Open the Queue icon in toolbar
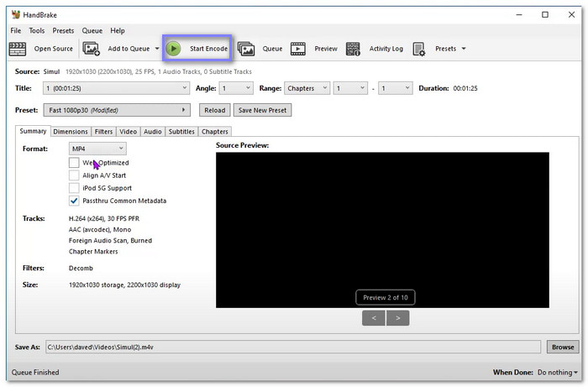The image size is (588, 387). (246, 49)
